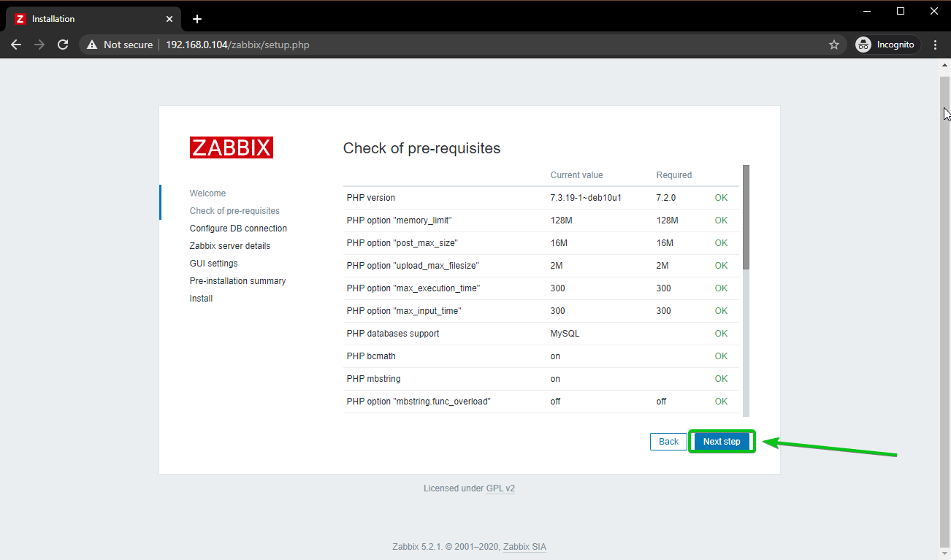Select the Install step in sidebar

pyautogui.click(x=202, y=299)
